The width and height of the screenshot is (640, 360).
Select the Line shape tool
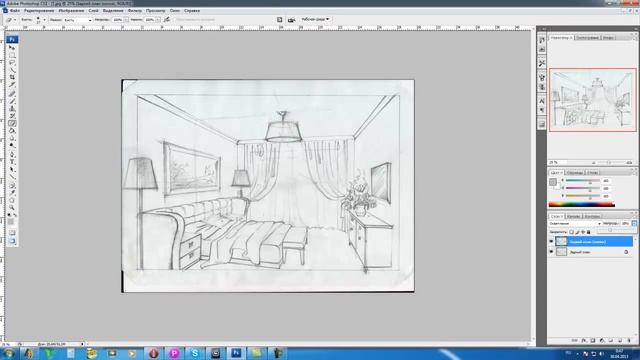[12, 177]
